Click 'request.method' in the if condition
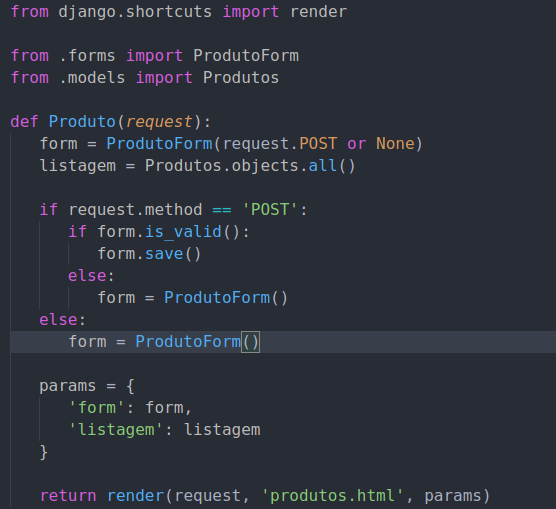 click(135, 210)
